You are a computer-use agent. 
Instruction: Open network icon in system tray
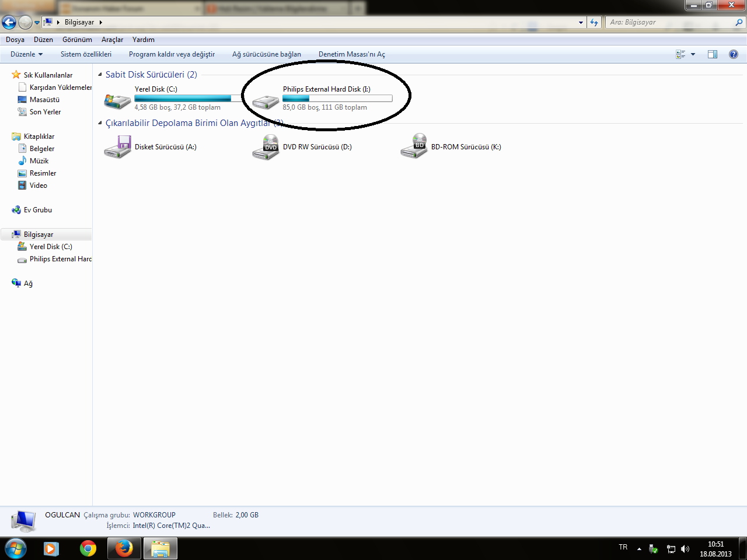[x=671, y=549]
